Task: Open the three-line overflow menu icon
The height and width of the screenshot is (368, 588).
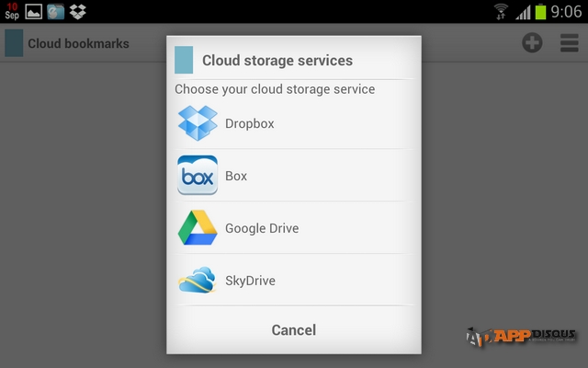Action: (x=569, y=42)
